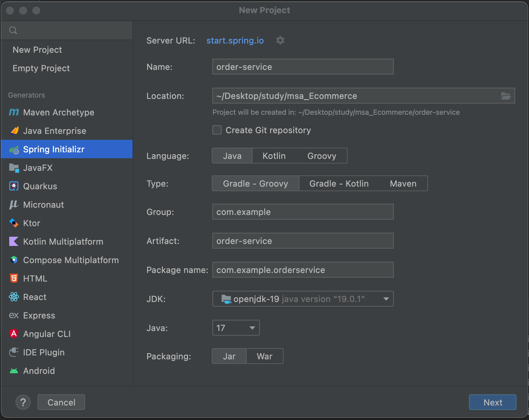Image resolution: width=529 pixels, height=420 pixels.
Task: Click the 'Project will be created in' text
Action: coord(336,112)
